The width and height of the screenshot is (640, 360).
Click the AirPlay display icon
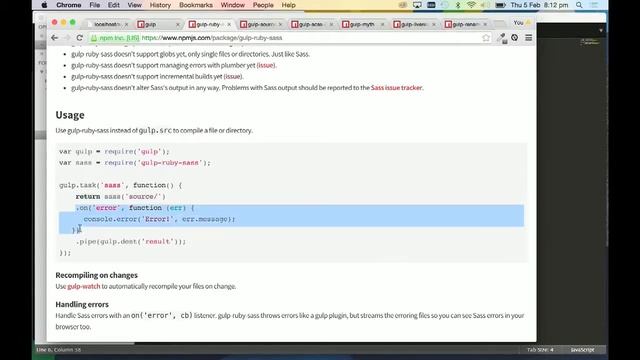tap(417, 5)
